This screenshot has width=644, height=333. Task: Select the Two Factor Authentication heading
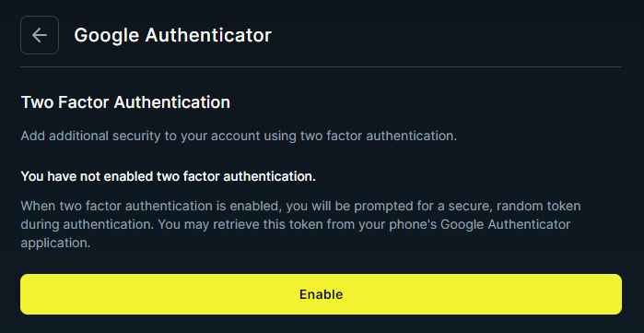125,102
